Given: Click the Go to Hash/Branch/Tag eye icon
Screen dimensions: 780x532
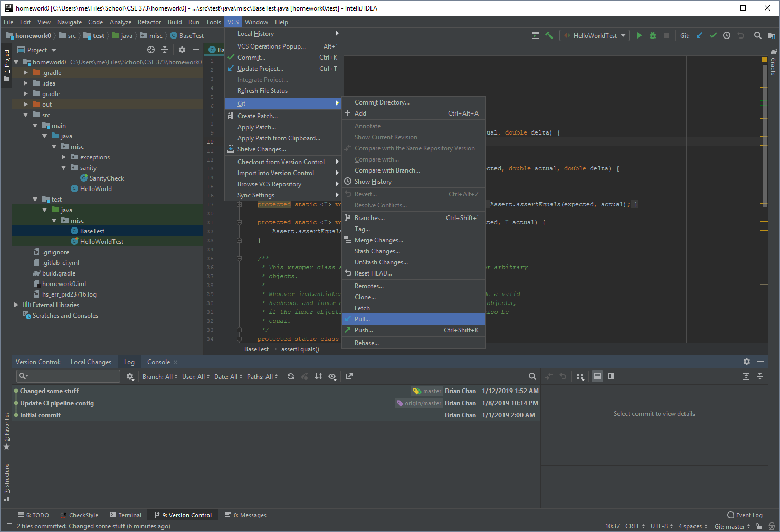Looking at the screenshot, I should [x=332, y=376].
